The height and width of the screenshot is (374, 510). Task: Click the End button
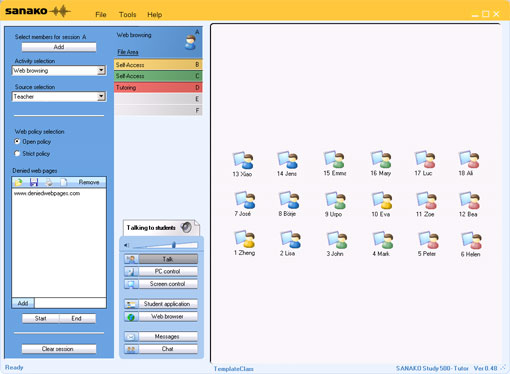click(x=77, y=318)
